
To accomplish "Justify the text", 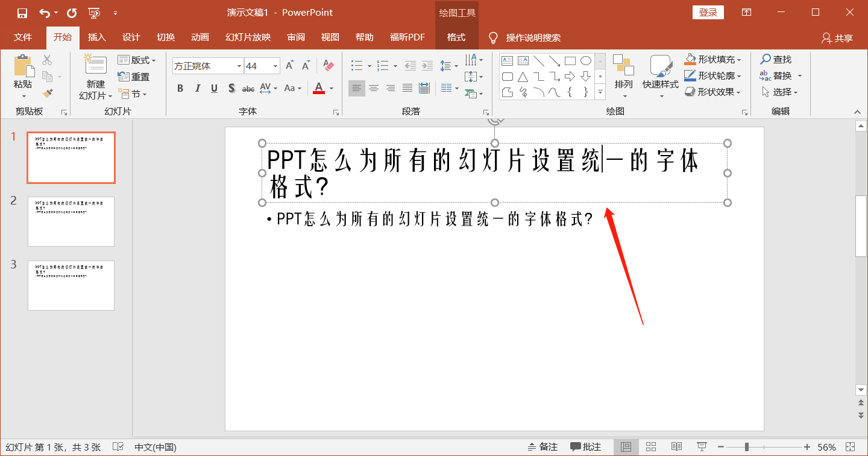I will point(407,89).
